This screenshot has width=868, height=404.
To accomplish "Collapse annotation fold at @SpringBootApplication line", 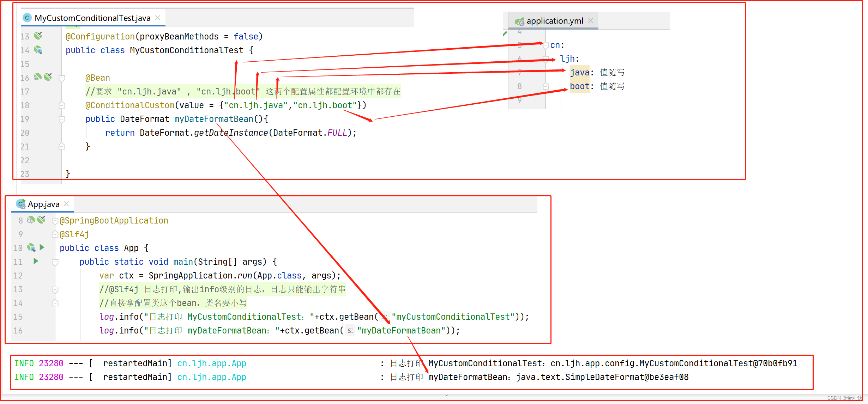I will (55, 221).
